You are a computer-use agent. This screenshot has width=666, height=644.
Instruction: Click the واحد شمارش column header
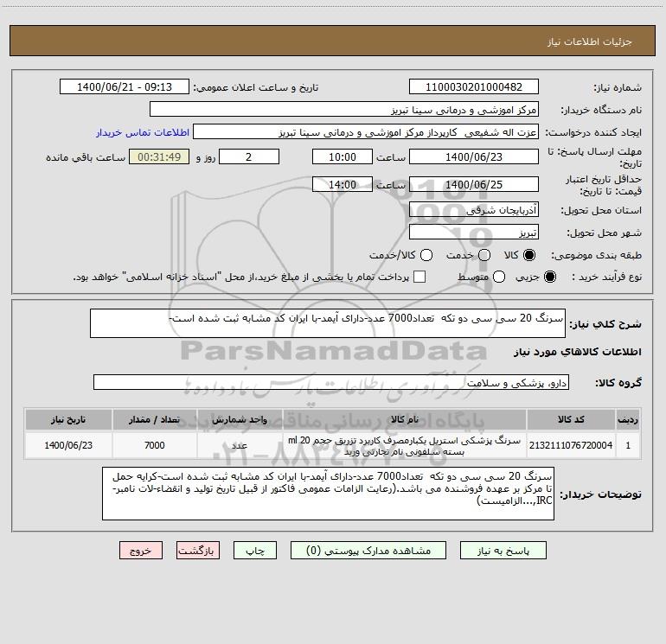pyautogui.click(x=240, y=419)
